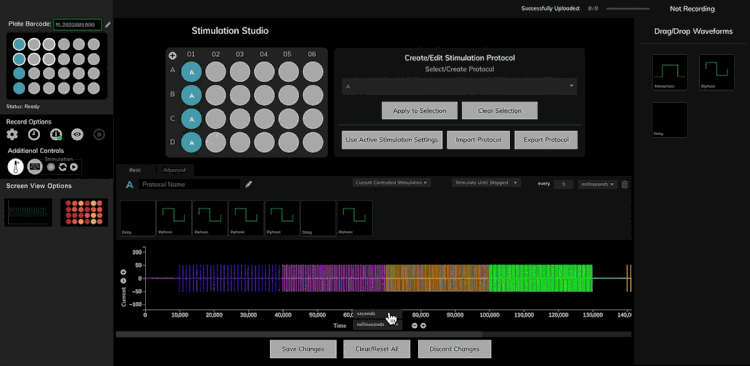Image resolution: width=750 pixels, height=366 pixels.
Task: Click Save Changes button
Action: (x=303, y=349)
